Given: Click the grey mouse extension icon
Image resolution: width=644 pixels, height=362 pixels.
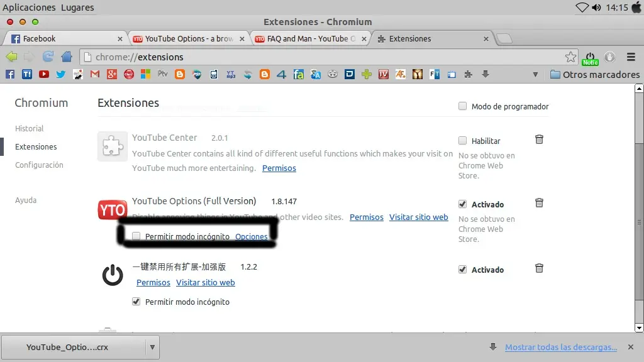Looking at the screenshot, I should coord(610,57).
